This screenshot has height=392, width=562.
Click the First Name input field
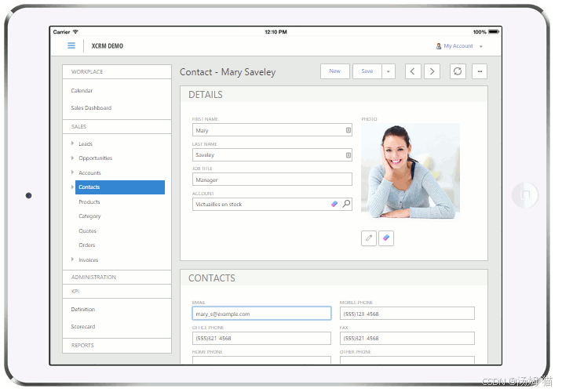coord(272,130)
